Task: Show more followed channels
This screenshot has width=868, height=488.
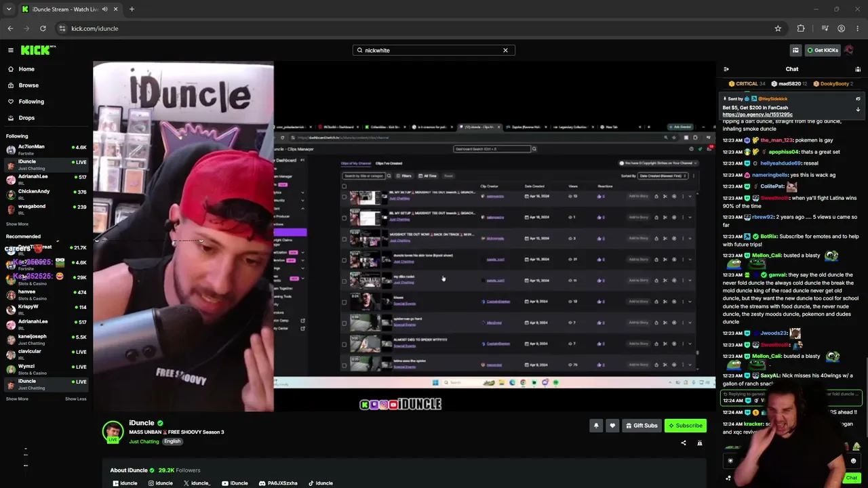Action: 17,224
